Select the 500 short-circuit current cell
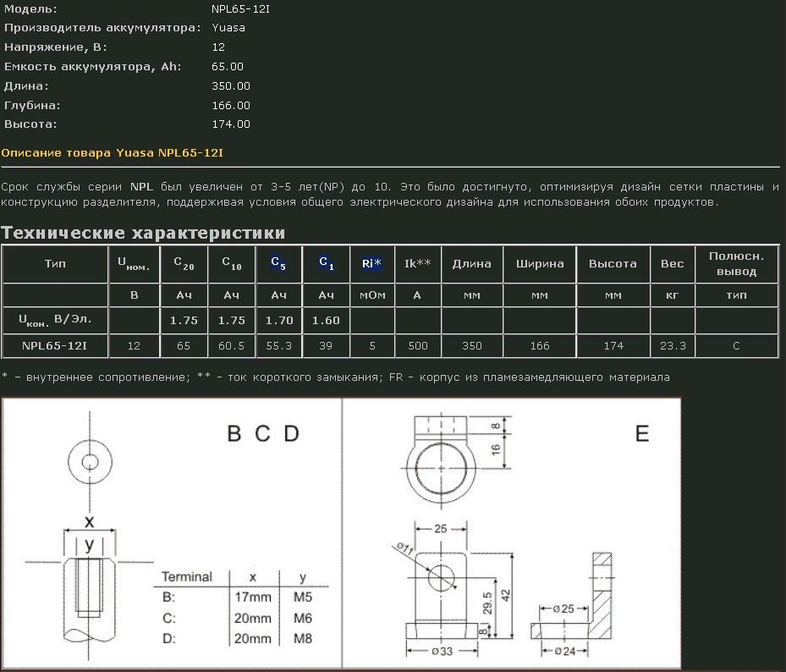This screenshot has height=672, width=786. point(418,345)
